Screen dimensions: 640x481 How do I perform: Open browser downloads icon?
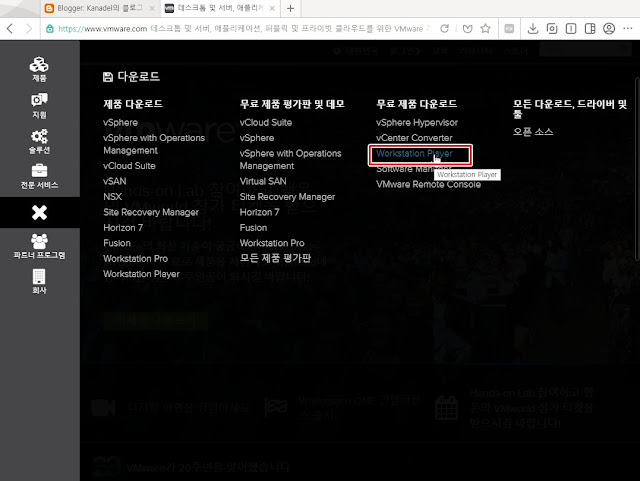pos(533,29)
